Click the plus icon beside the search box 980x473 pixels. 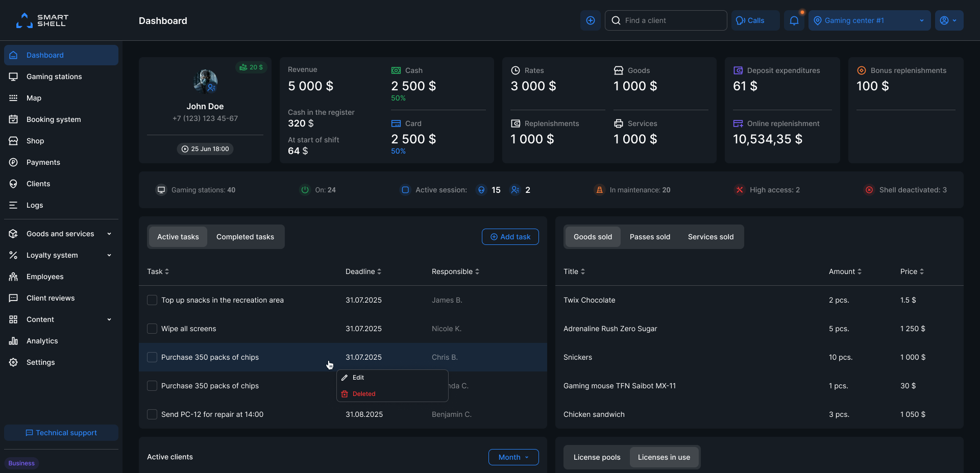(x=591, y=20)
